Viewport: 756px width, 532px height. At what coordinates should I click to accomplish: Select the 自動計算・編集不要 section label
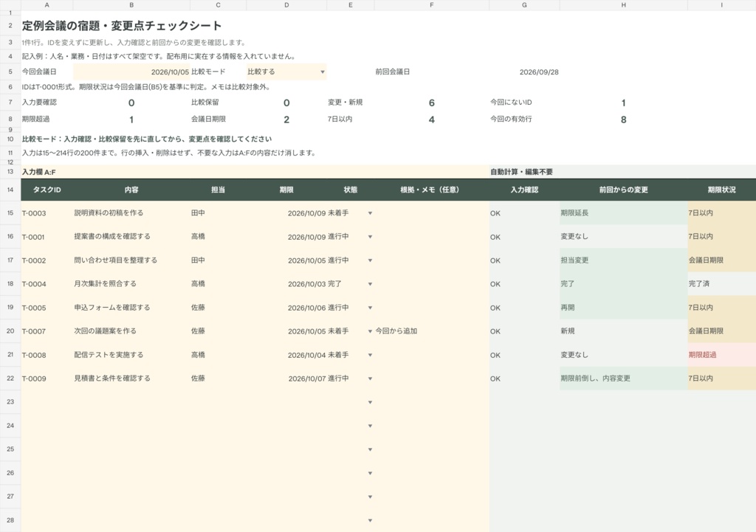pyautogui.click(x=522, y=172)
